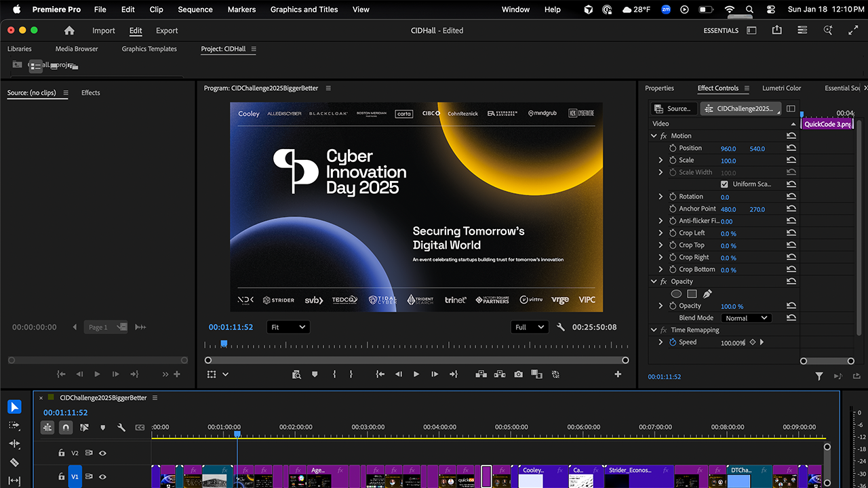Select the Ripple Edit tool
Image resolution: width=868 pixels, height=488 pixels.
tap(14, 445)
